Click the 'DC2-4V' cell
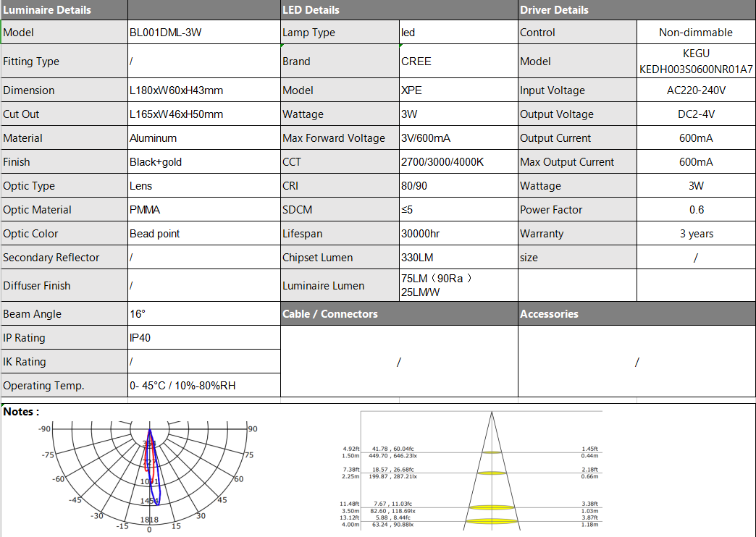Viewport: 756px width, 537px height. pos(696,114)
